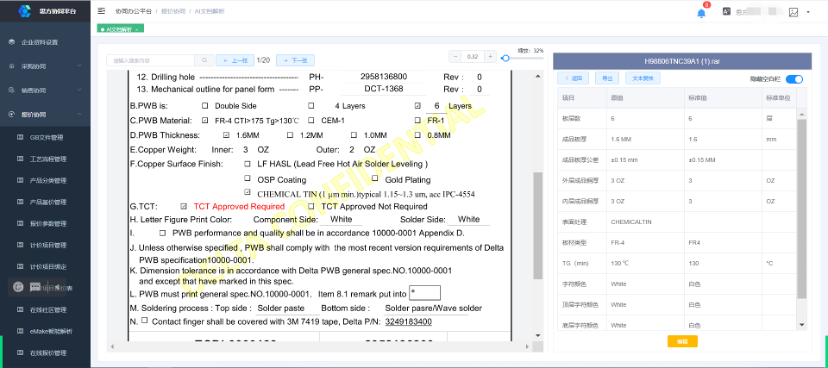Viewport: 828px width, 368px height.
Task: Check the Double Side checkbox
Action: [205, 105]
